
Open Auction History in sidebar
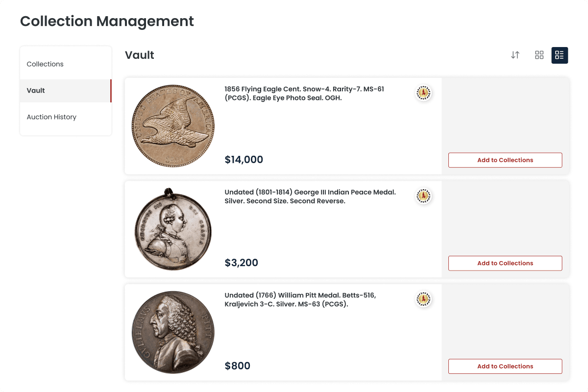(x=51, y=117)
